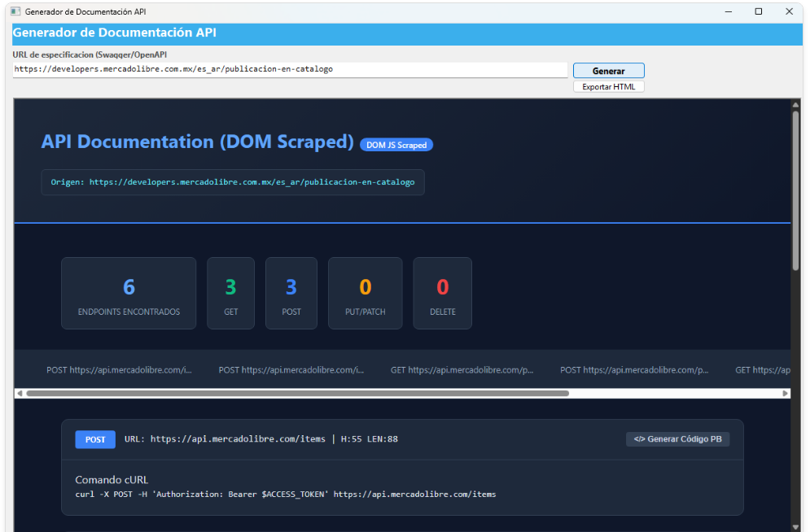Image resolution: width=810 pixels, height=532 pixels.
Task: Click the blue POST method badge
Action: click(95, 439)
